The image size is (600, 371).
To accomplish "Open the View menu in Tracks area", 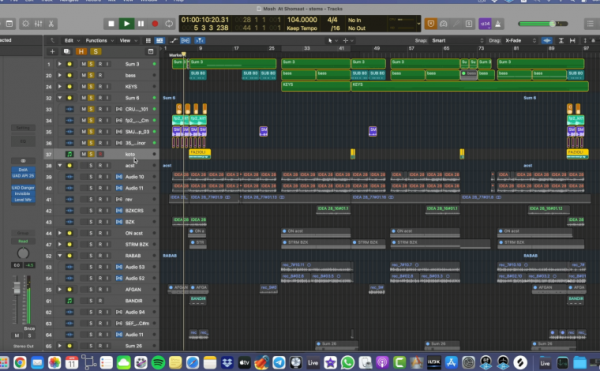I will [x=127, y=41].
